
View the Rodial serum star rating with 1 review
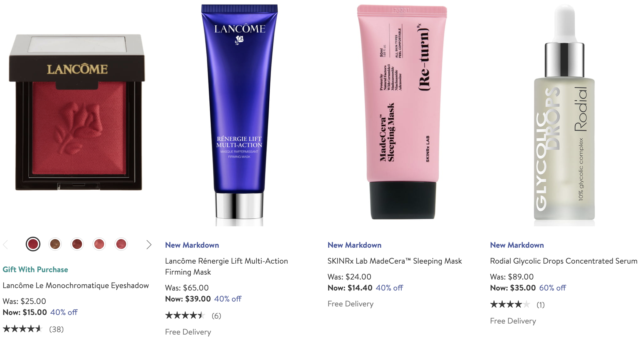click(x=517, y=305)
